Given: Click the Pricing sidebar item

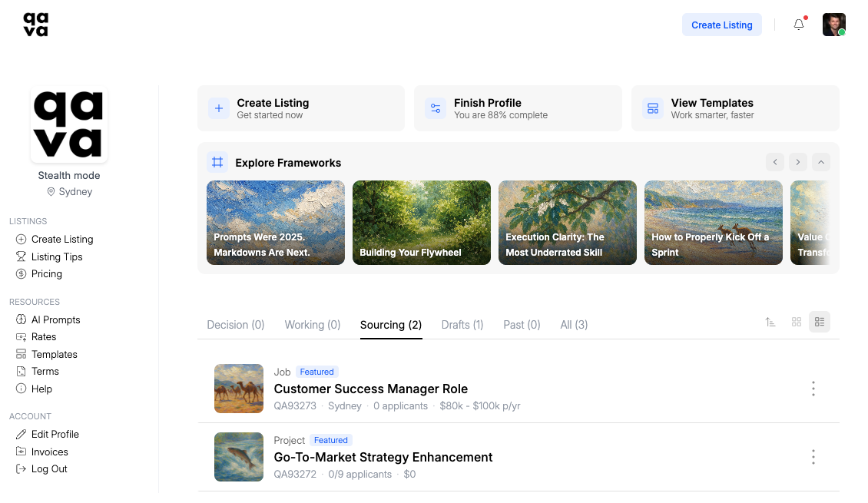Looking at the screenshot, I should point(46,274).
